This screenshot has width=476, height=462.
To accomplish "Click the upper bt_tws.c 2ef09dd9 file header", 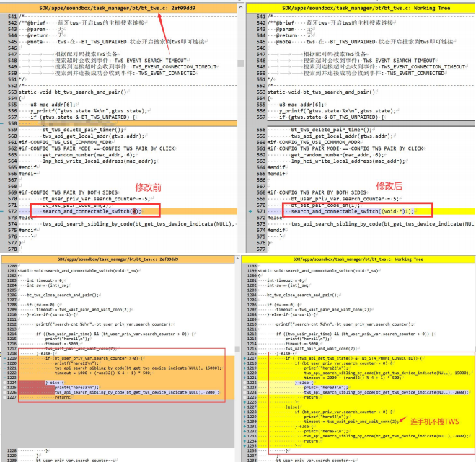I will point(118,8).
